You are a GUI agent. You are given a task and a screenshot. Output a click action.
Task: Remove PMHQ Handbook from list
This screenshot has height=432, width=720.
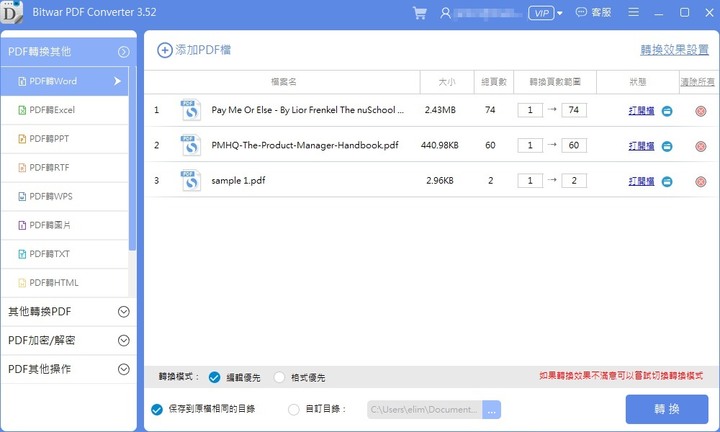coord(701,146)
